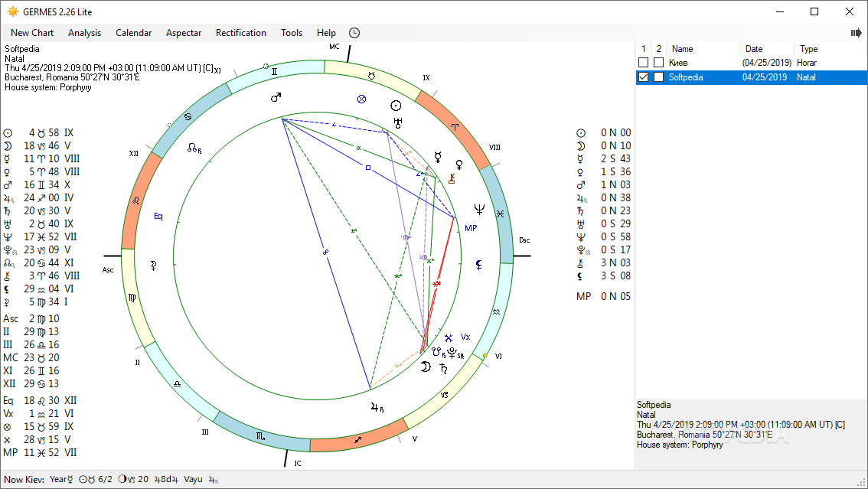The width and height of the screenshot is (868, 489).
Task: Select the Киев chart row
Action: pos(752,63)
